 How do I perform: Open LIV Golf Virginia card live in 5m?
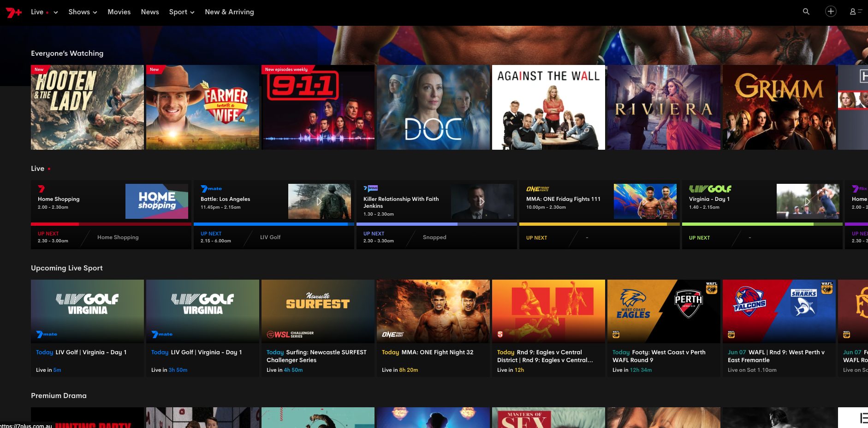click(x=87, y=328)
